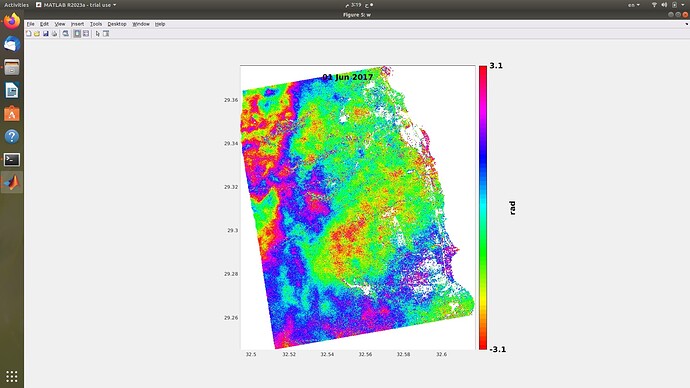Click the Link Plot toolbar icon
Screen dimensions: 690x388
[66, 33]
